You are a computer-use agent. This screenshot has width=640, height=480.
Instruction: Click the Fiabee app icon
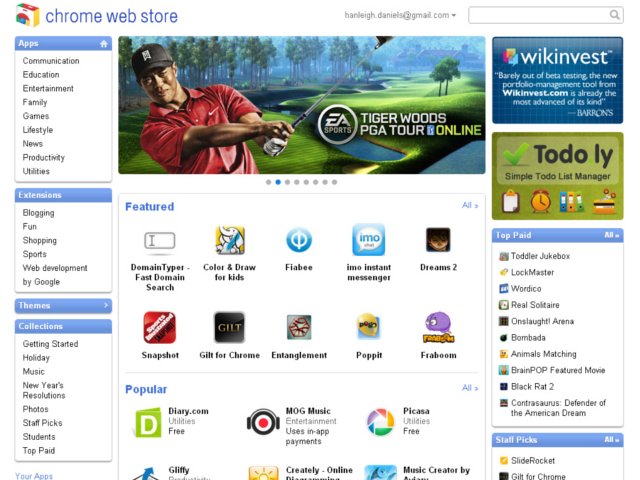click(x=299, y=240)
